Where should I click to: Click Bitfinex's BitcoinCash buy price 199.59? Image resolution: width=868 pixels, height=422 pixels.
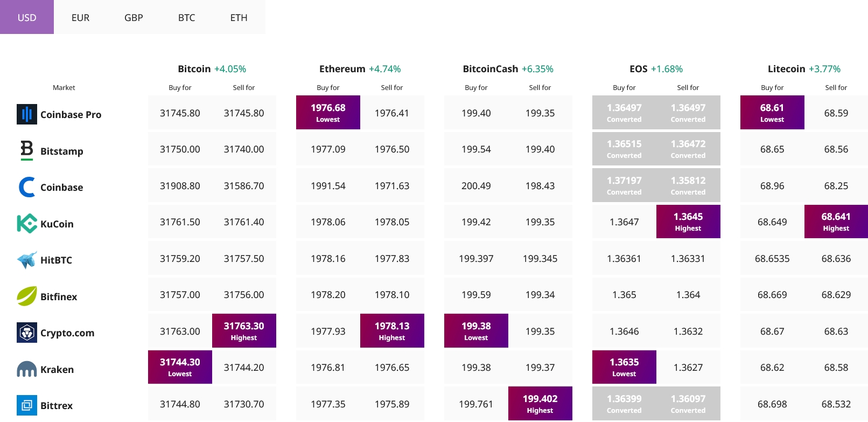[476, 294]
